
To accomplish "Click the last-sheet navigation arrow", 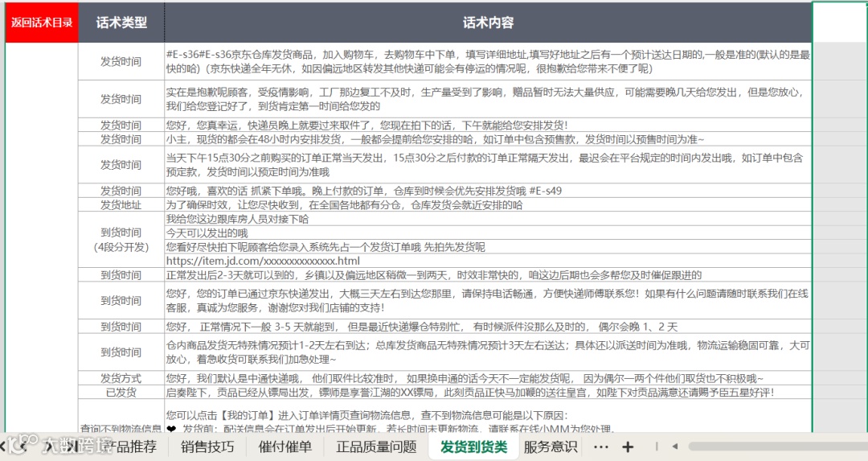I will (x=71, y=446).
